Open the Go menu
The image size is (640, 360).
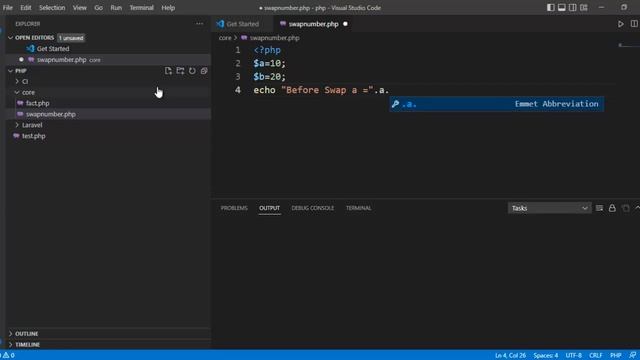pos(98,8)
